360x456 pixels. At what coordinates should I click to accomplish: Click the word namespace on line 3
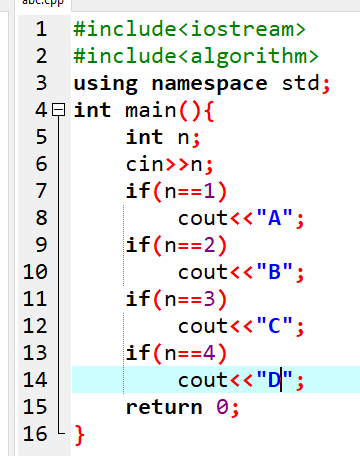pos(210,84)
